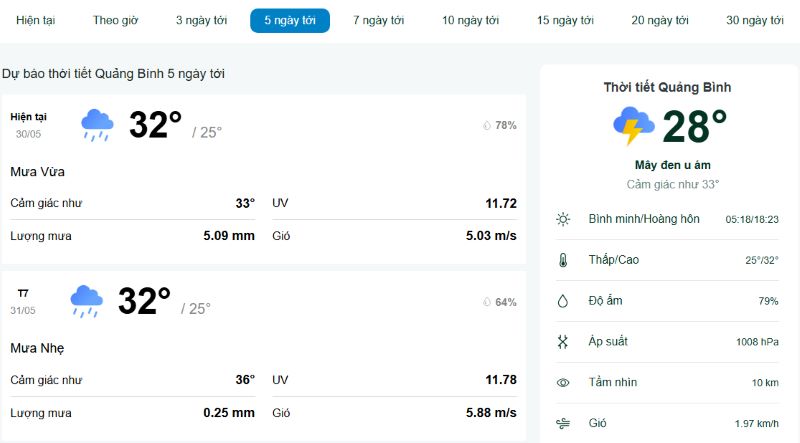This screenshot has height=443, width=800.
Task: Select the active 5 ngày tới tab
Action: point(290,20)
